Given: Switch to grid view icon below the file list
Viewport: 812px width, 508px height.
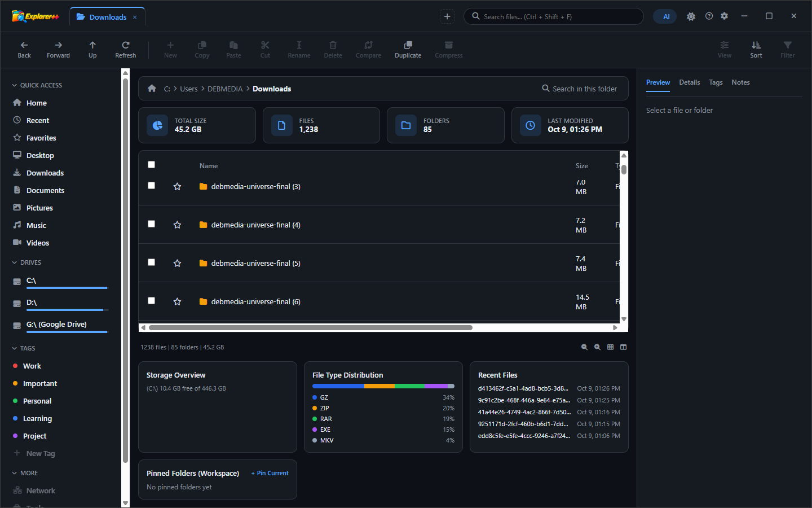Looking at the screenshot, I should point(610,347).
